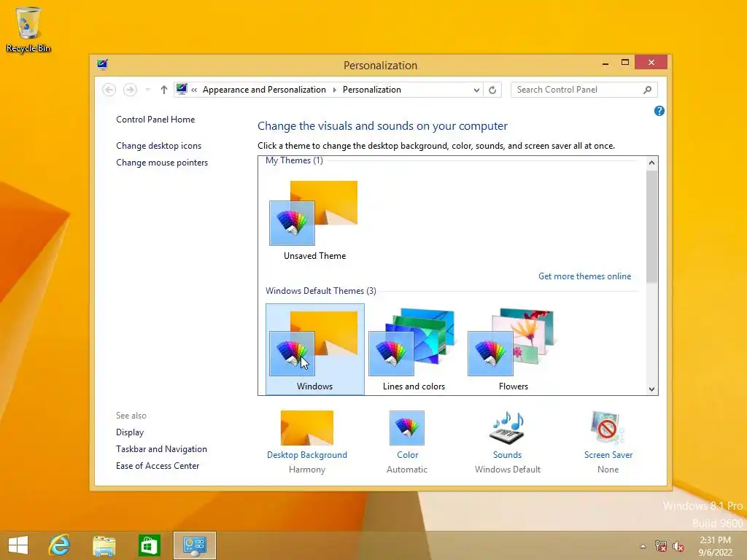Open Change mouse pointers link

(162, 163)
